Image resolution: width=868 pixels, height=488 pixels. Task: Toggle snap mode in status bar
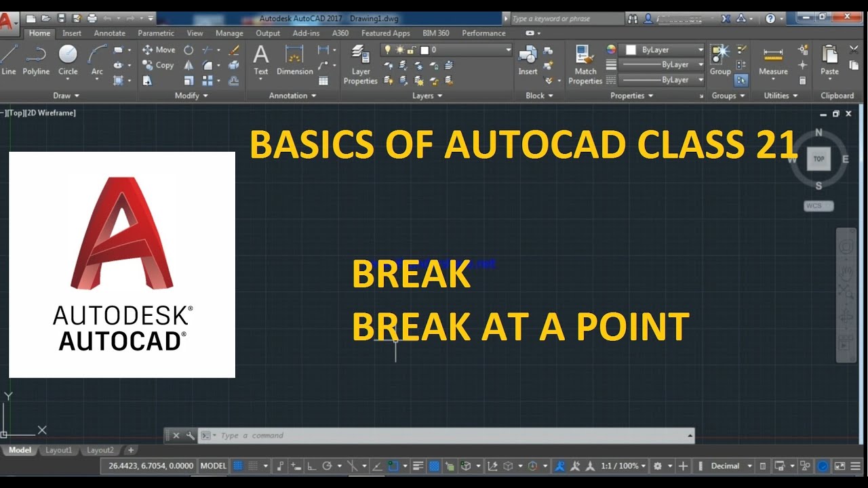point(252,466)
